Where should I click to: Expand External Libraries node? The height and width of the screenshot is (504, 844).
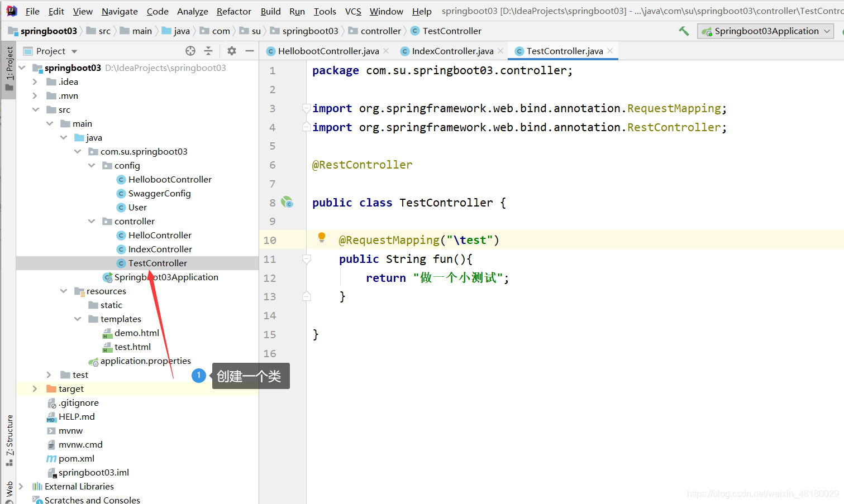click(21, 486)
